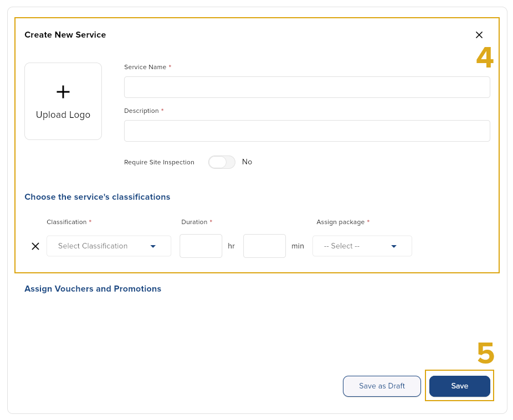Screen dimensions: 513x420
Task: Close the Create New Service dialog
Action: point(479,35)
